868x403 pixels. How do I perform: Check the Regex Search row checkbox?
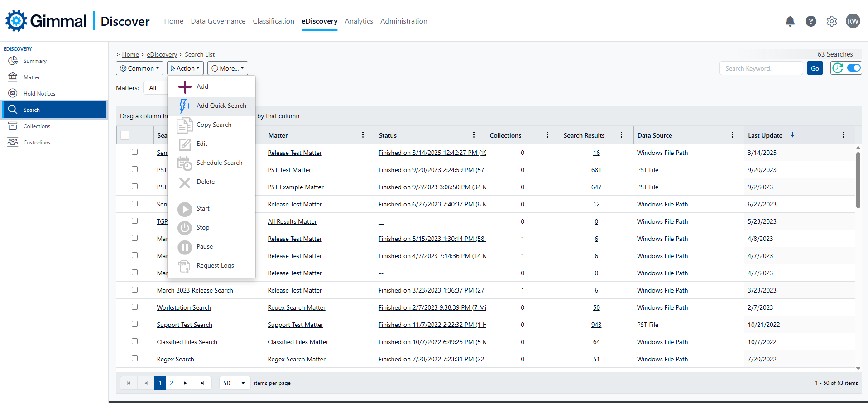point(134,359)
